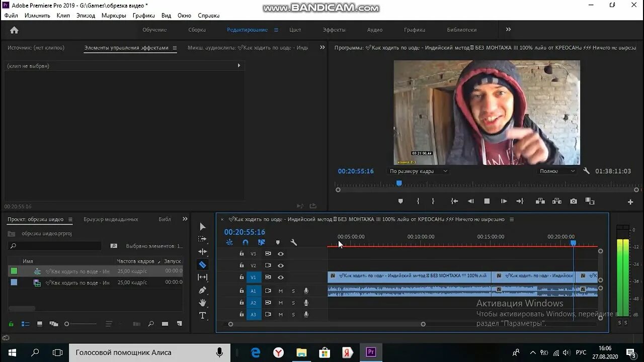Select the Razor tool

pos(202,263)
